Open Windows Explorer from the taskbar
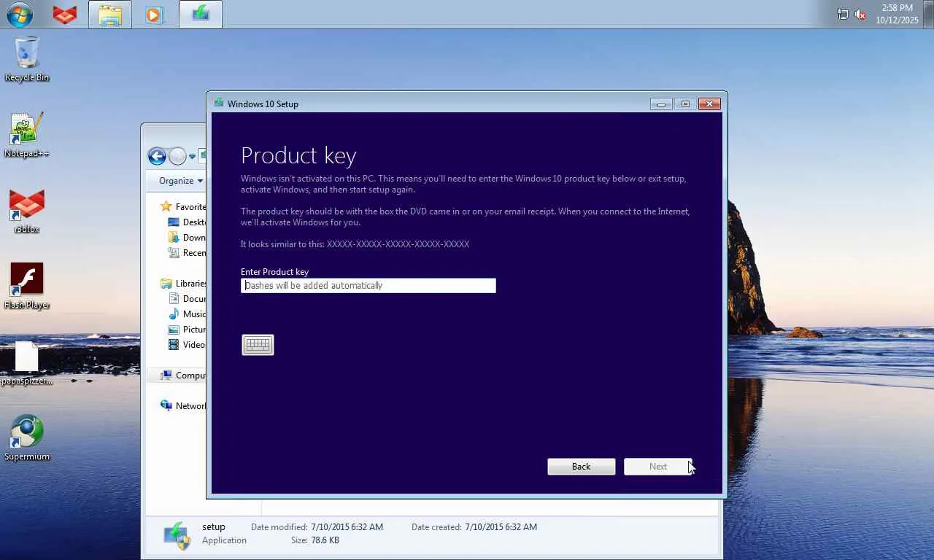934x560 pixels. click(x=110, y=15)
